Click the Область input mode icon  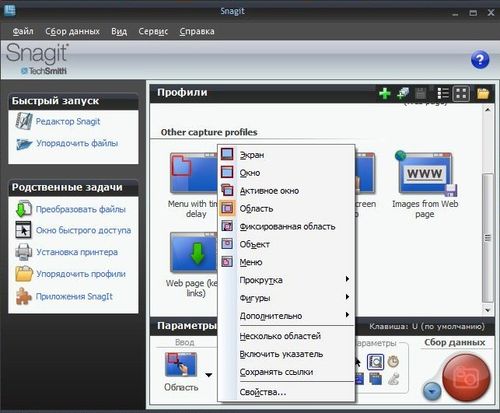click(181, 365)
